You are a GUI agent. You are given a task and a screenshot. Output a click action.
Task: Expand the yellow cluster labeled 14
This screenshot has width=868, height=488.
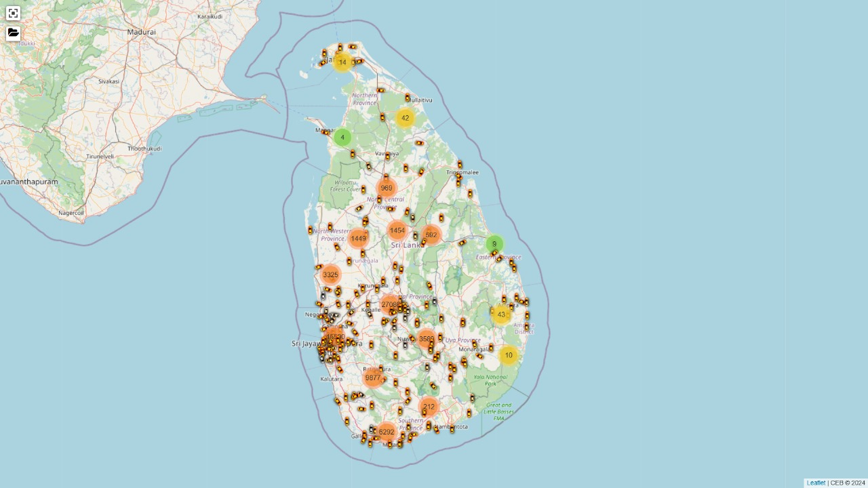pos(342,62)
